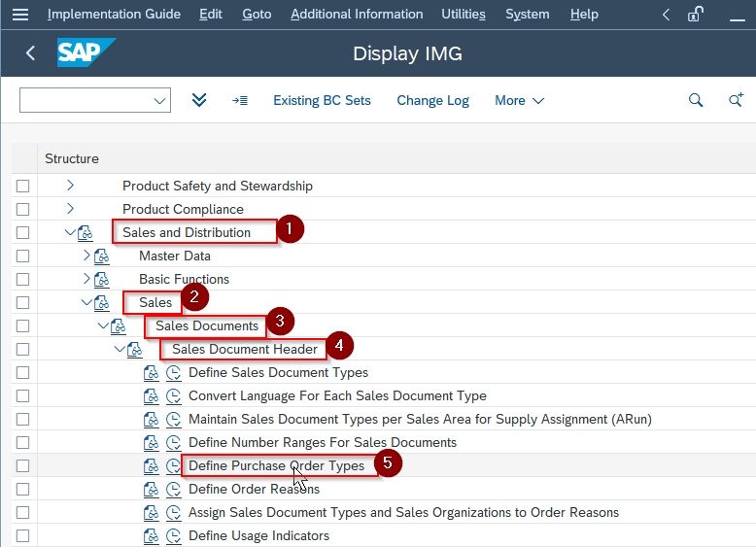Click the SAP back arrow
This screenshot has width=756, height=547.
[30, 52]
